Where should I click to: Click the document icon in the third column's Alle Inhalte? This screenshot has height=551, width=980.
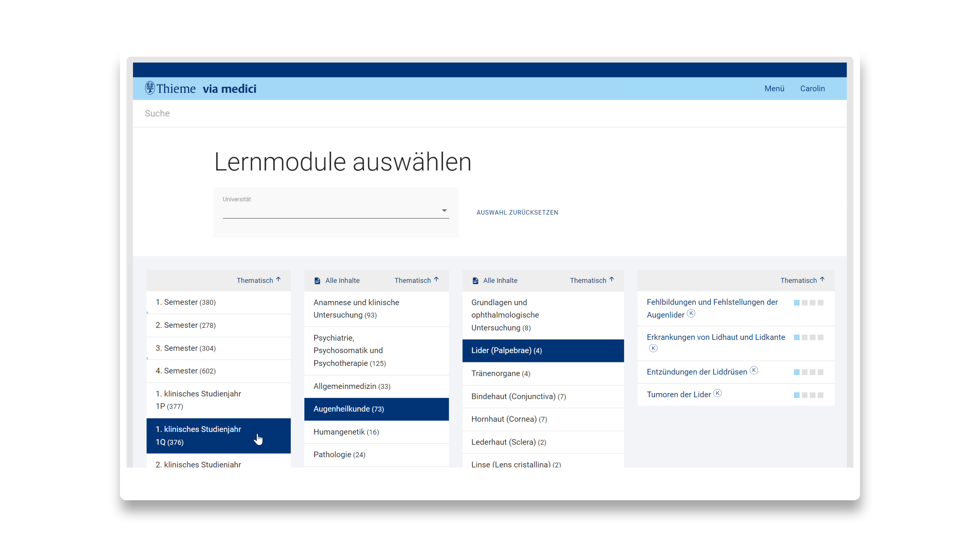click(x=475, y=281)
